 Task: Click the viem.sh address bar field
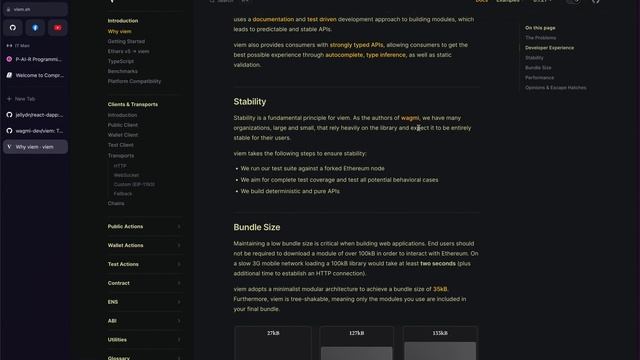[x=36, y=9]
